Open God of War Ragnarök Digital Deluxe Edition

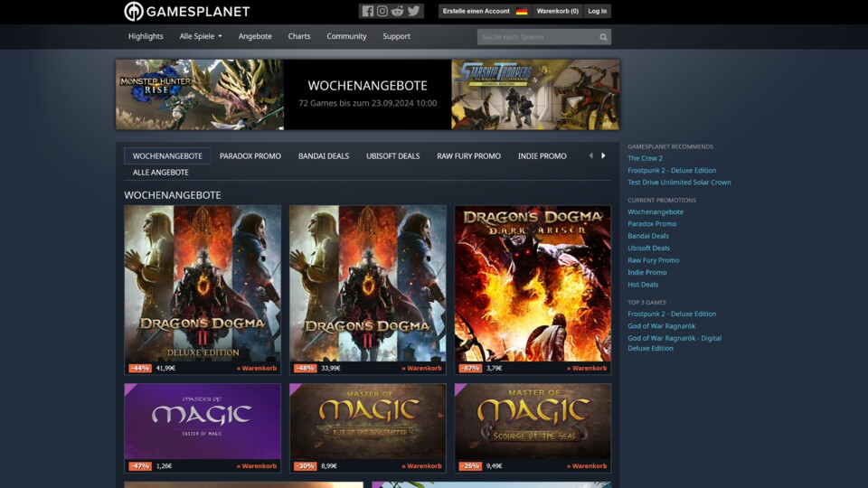click(675, 343)
